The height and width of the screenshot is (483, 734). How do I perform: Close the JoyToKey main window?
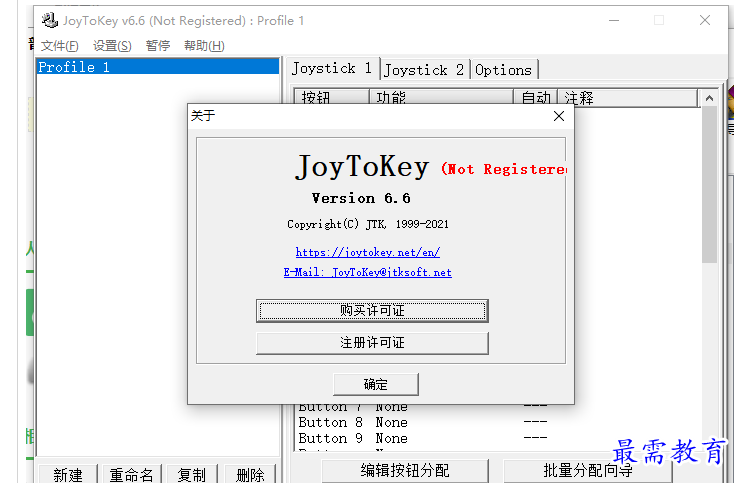click(705, 20)
